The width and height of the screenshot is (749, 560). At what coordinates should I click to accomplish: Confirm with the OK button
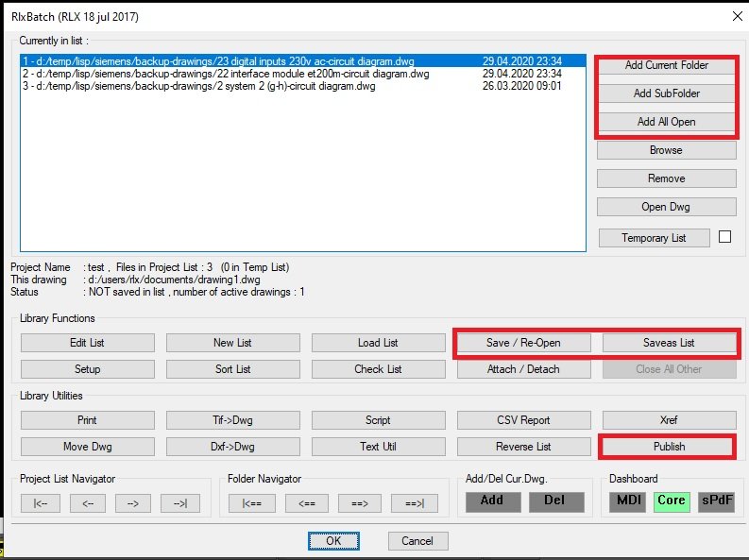pyautogui.click(x=334, y=541)
